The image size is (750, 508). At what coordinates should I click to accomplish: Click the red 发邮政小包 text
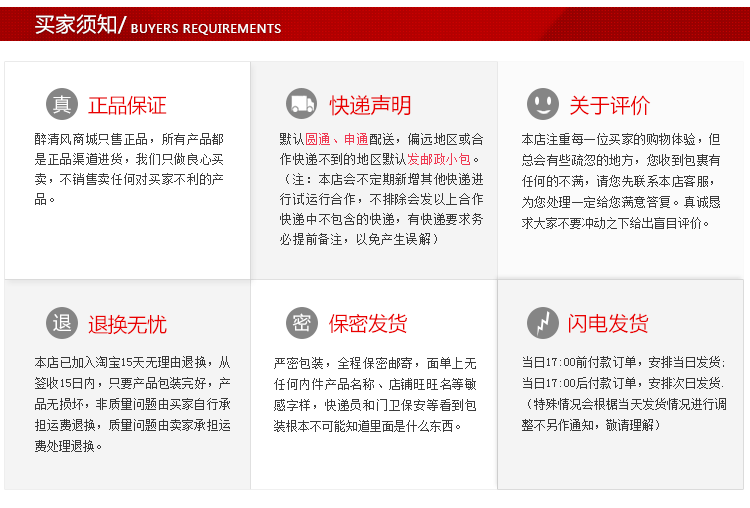439,159
